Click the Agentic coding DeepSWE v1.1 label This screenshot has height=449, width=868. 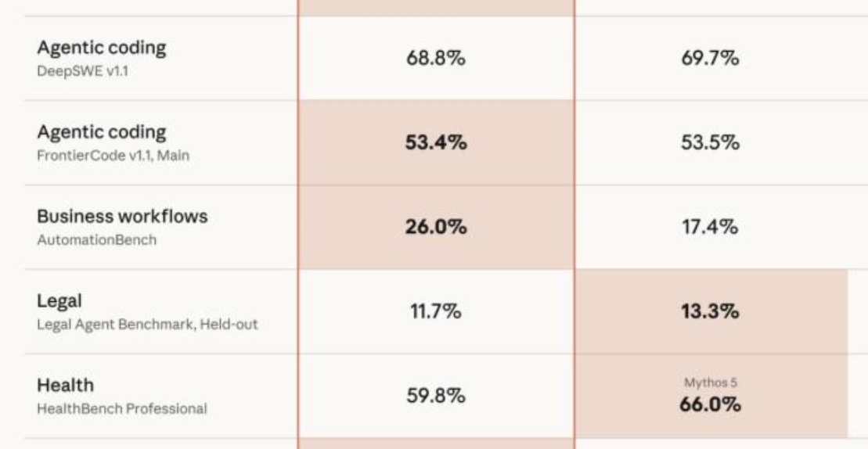tap(101, 58)
